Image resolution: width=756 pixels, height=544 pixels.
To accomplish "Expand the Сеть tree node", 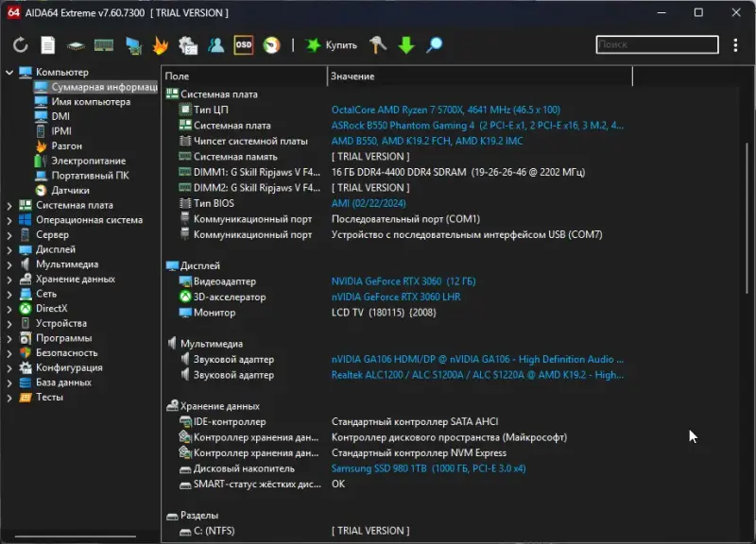I will click(x=9, y=294).
